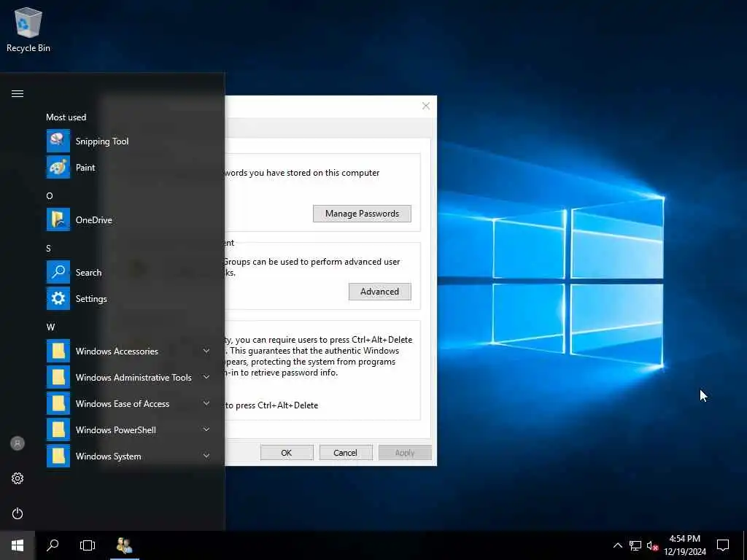Close the User Accounts dialog

426,106
